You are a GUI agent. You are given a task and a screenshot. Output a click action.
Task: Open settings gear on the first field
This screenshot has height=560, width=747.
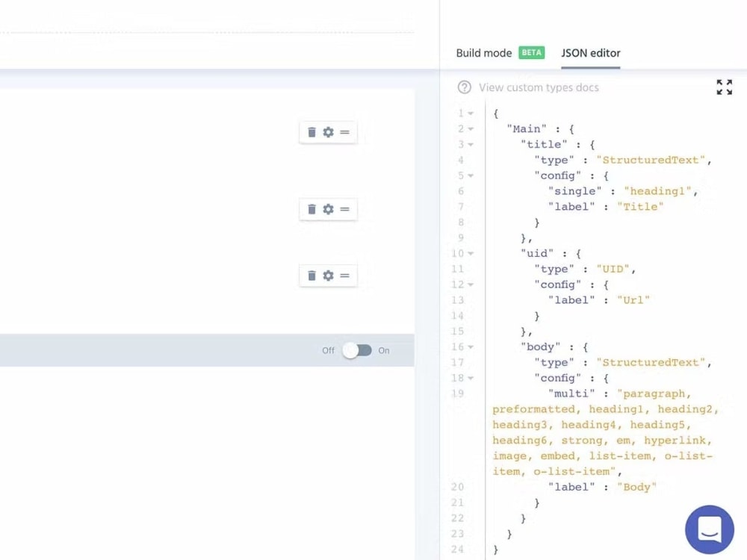[x=328, y=132]
